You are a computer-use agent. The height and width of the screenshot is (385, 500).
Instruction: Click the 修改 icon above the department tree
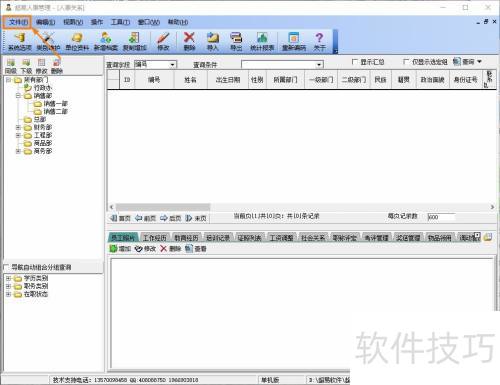click(41, 66)
